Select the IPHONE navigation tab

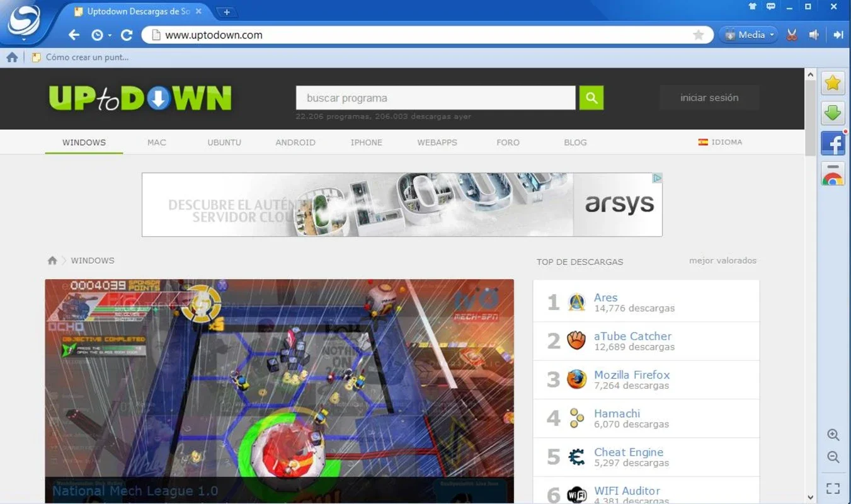click(x=367, y=142)
